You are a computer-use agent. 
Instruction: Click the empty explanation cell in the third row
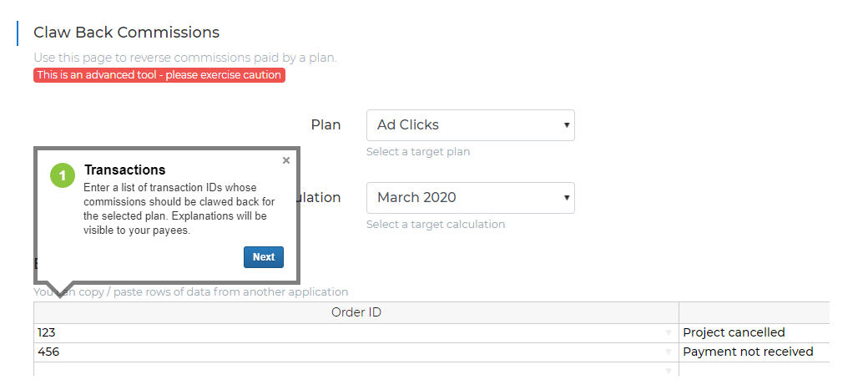(754, 369)
